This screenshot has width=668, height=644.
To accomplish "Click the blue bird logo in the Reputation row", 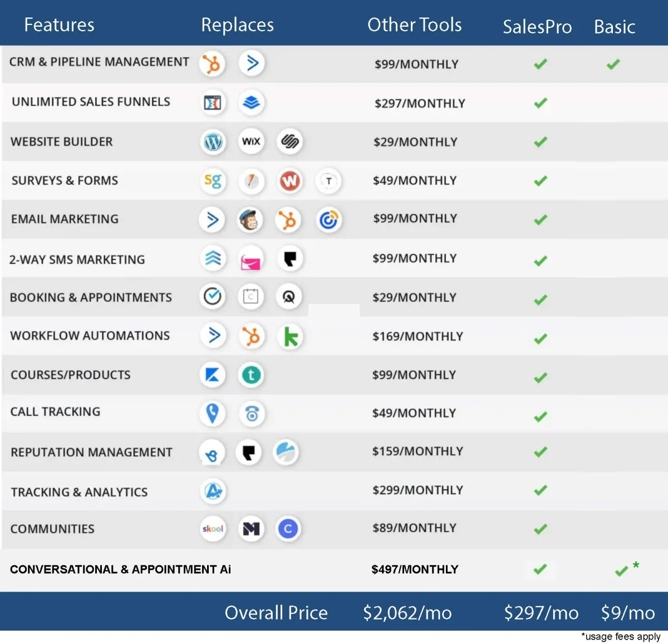I will point(212,454).
